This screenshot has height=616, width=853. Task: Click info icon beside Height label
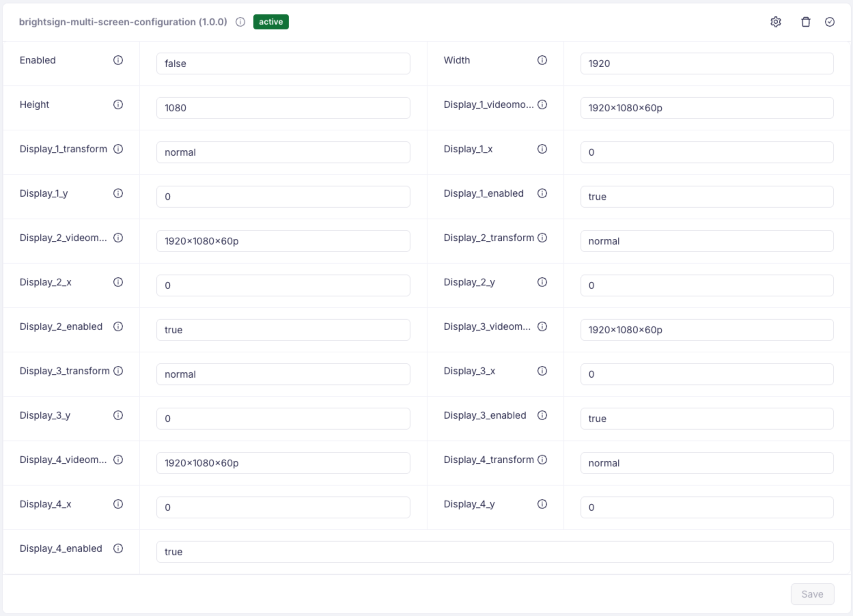click(x=118, y=104)
